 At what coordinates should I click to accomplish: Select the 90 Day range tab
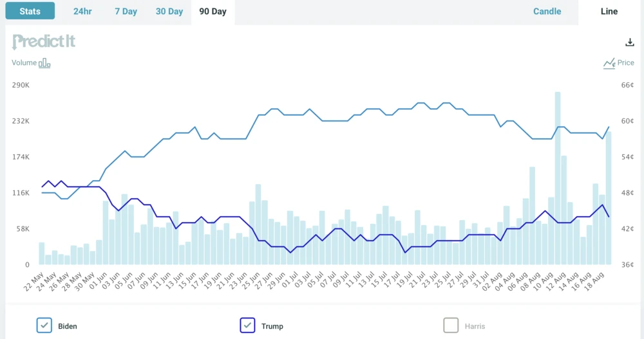pos(213,12)
